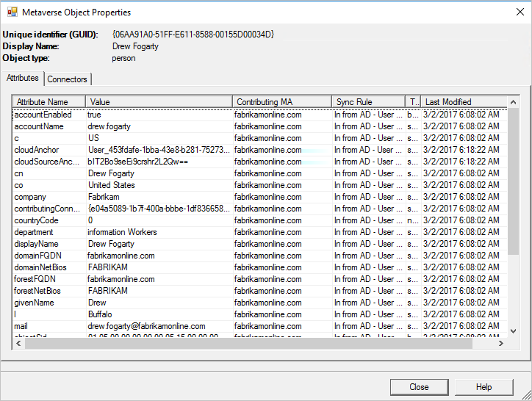
Task: Select the forestFQDN attribute row
Action: 260,279
